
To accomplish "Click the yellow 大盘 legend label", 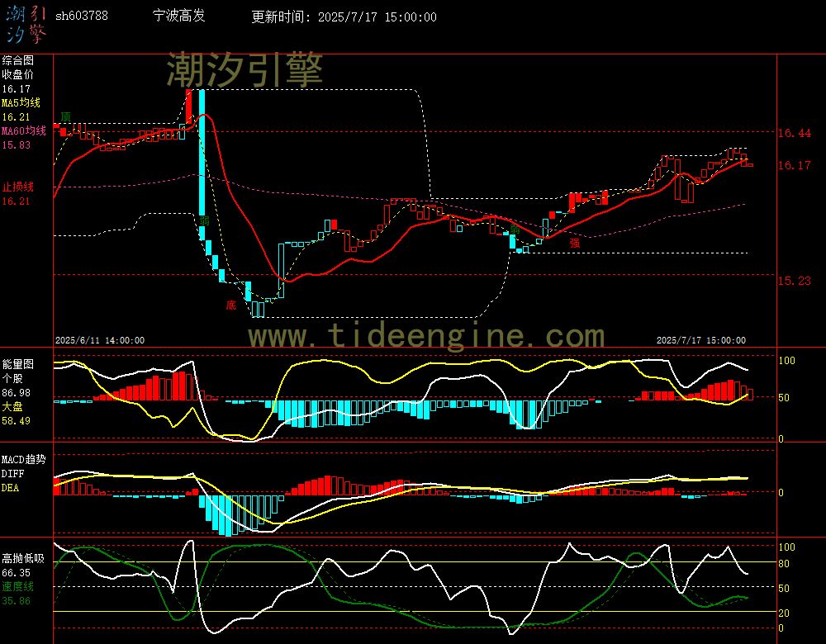I will [12, 406].
